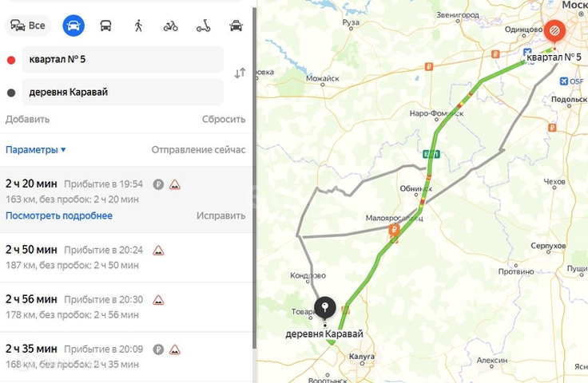The width and height of the screenshot is (588, 383).
Task: Select the bicycle route mode
Action: (x=171, y=26)
